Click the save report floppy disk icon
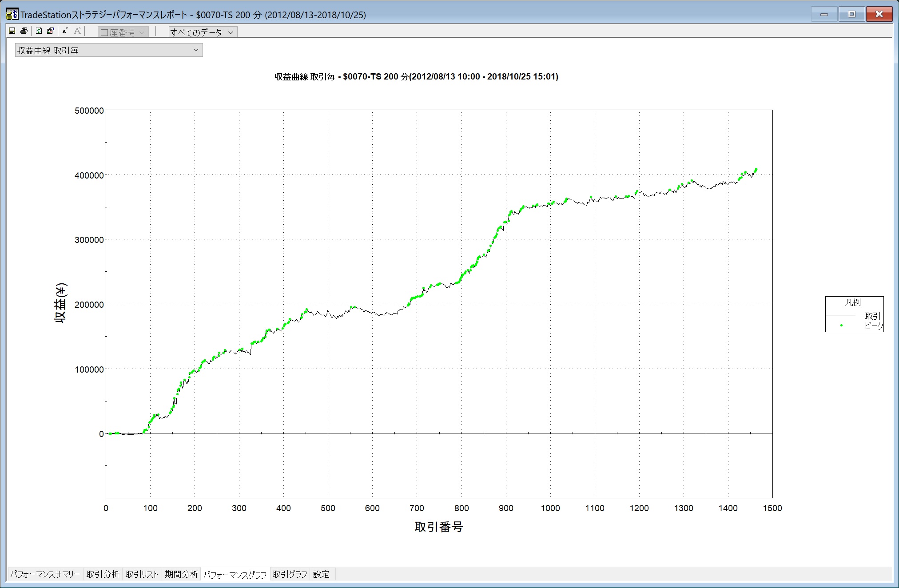 click(x=12, y=31)
